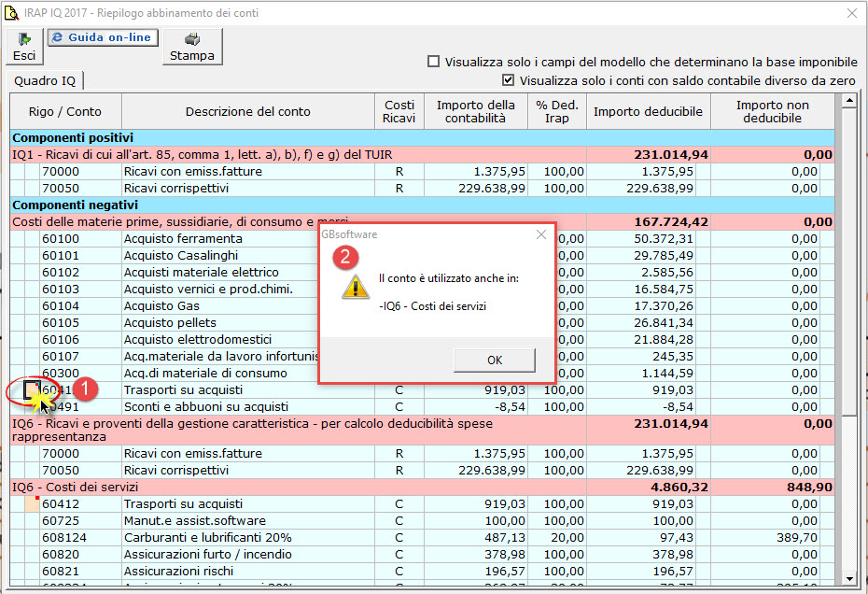Viewport: 868px width, 594px height.
Task: Click the non-deductible amount 389,70
Action: click(796, 537)
